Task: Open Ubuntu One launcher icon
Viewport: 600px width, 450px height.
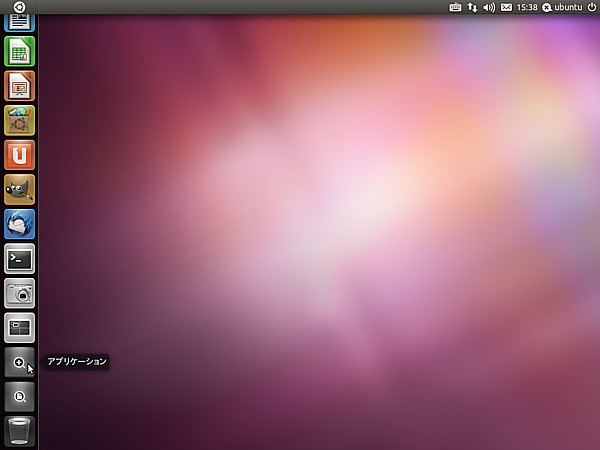Action: pyautogui.click(x=20, y=155)
